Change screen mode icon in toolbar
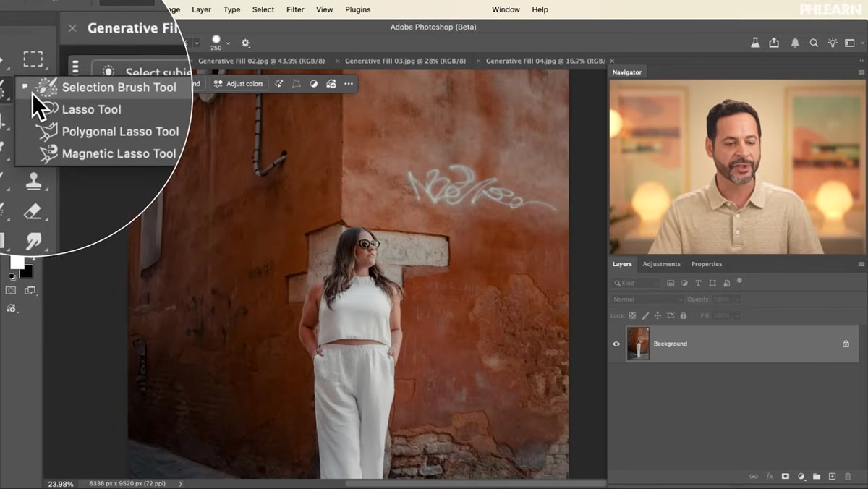Screen dimensions: 868x489 (x=30, y=291)
